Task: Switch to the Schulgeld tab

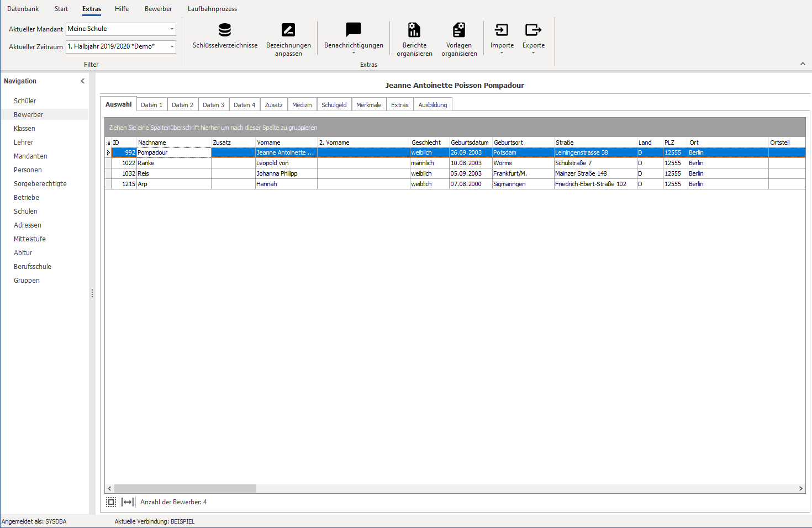Action: 334,105
